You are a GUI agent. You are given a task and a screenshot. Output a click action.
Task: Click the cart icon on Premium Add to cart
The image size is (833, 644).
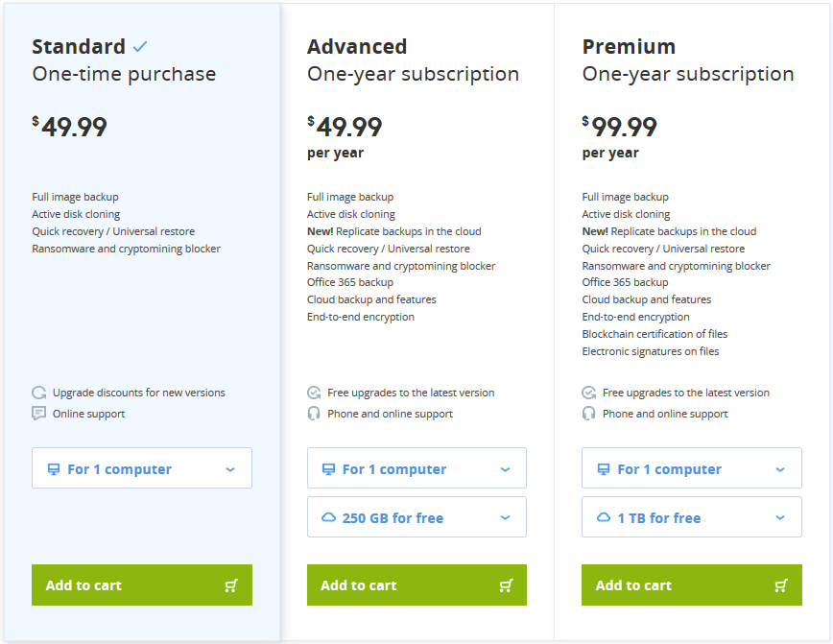pyautogui.click(x=781, y=585)
